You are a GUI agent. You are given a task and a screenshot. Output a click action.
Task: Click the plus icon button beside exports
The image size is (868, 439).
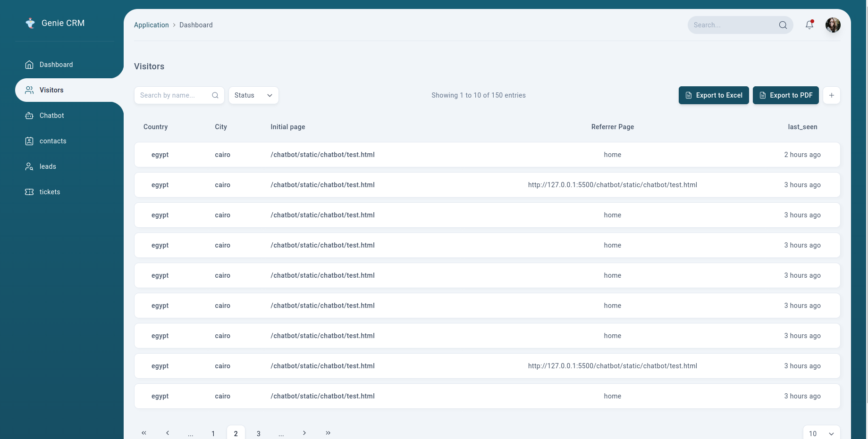(x=831, y=95)
